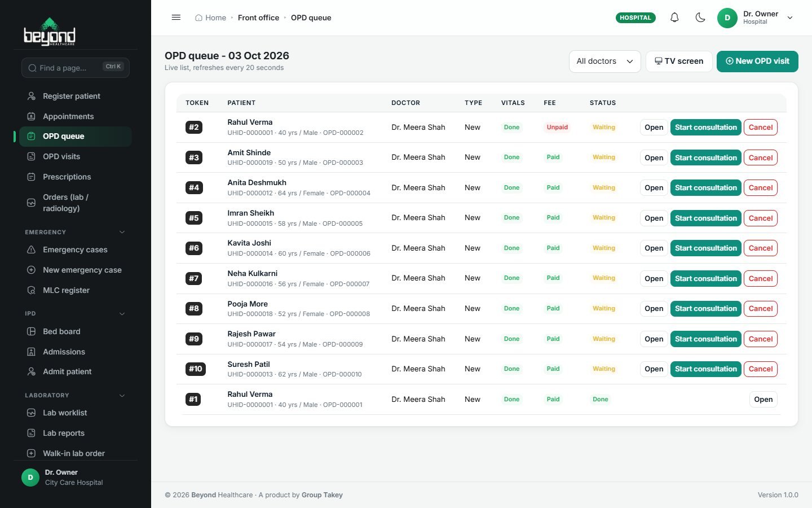Image resolution: width=812 pixels, height=508 pixels.
Task: Click the MLC register icon
Action: (32, 290)
